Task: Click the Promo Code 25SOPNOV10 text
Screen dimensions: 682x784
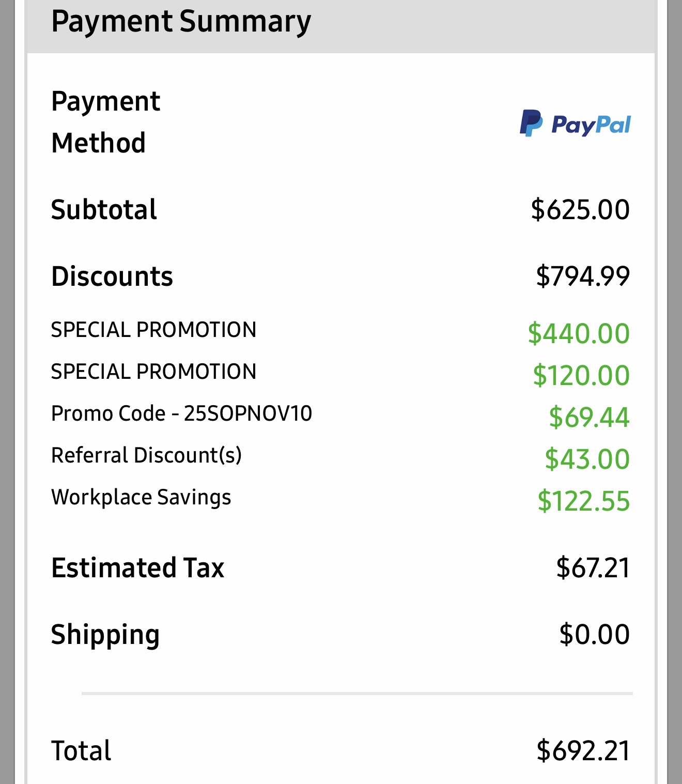Action: (182, 413)
